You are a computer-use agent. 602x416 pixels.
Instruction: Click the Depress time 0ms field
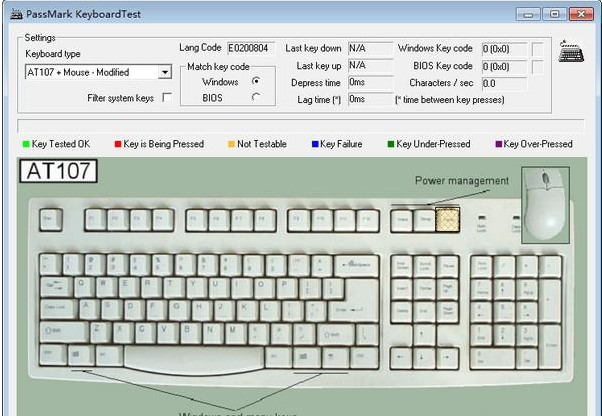tap(370, 82)
